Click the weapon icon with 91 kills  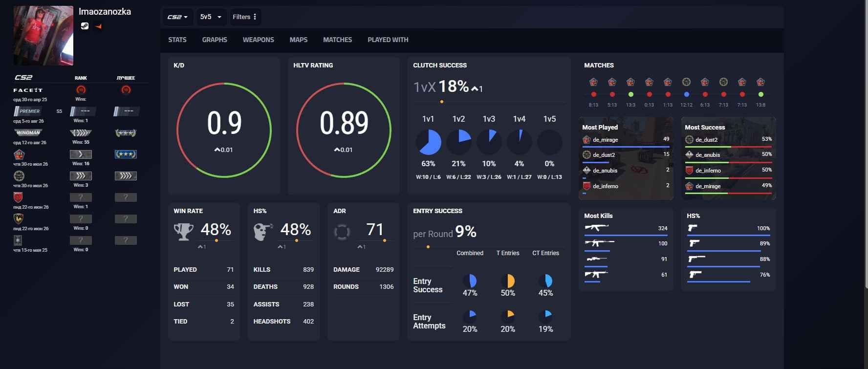pos(596,259)
